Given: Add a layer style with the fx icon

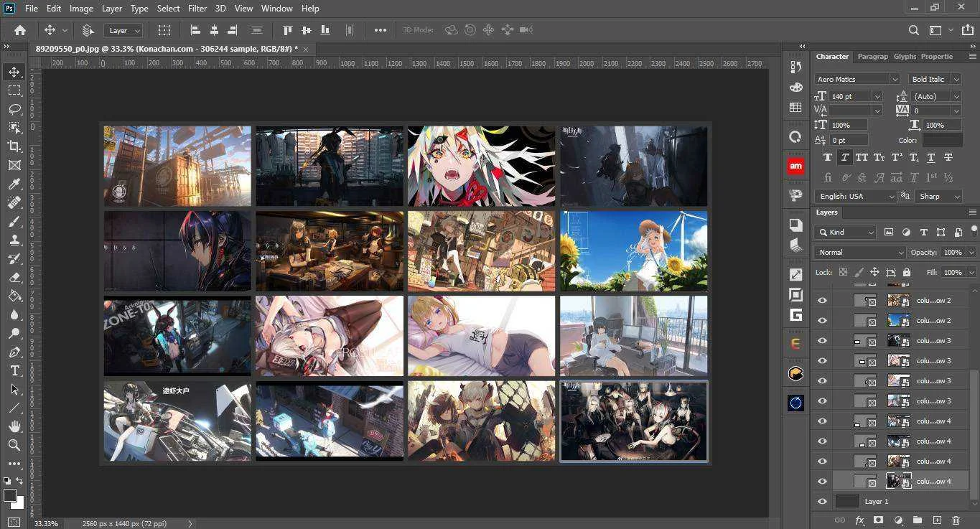Looking at the screenshot, I should pos(859,520).
